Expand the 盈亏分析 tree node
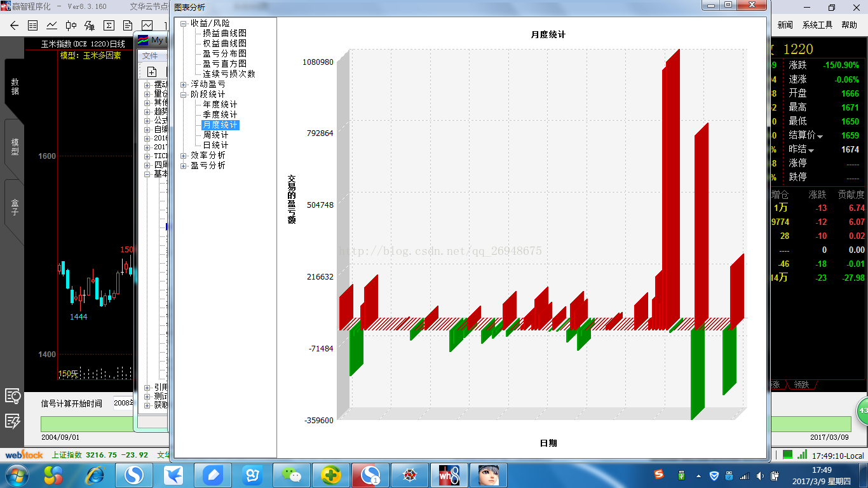The image size is (868, 488). pos(184,165)
